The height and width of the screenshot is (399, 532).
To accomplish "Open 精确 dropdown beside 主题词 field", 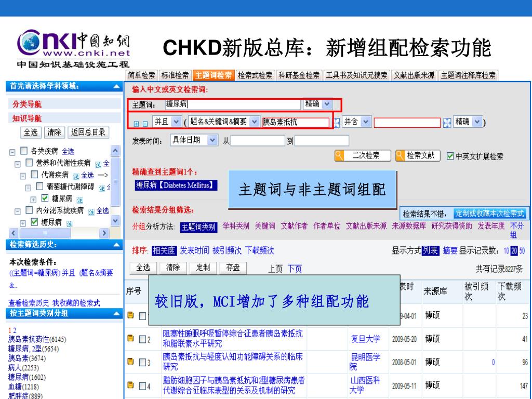I will point(327,104).
